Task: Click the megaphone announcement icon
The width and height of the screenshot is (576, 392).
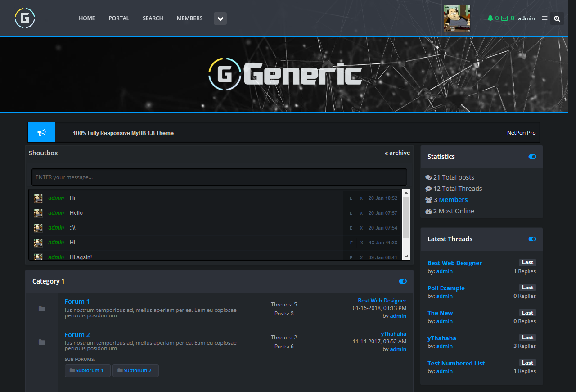Action: [x=41, y=132]
